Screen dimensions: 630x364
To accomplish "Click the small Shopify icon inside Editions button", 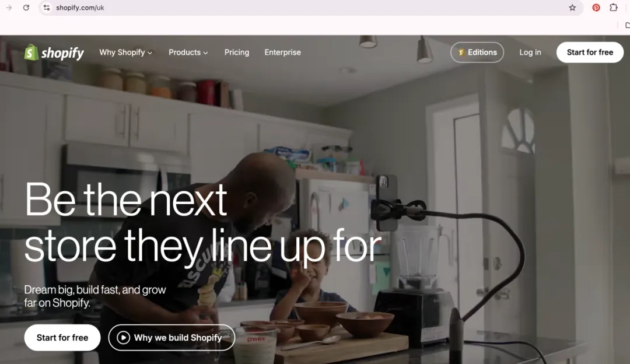I will pyautogui.click(x=461, y=52).
